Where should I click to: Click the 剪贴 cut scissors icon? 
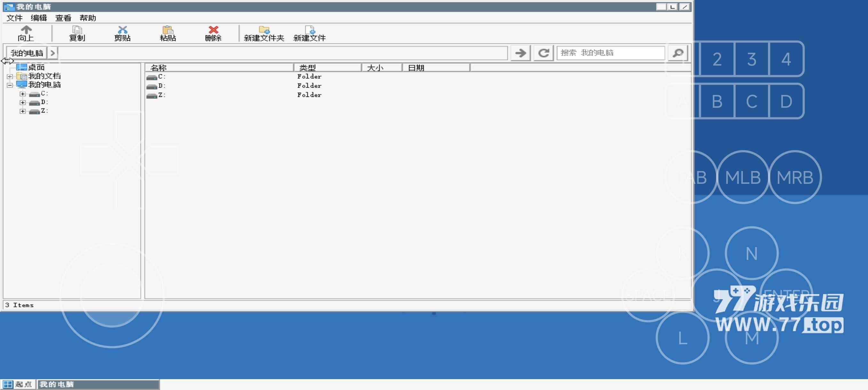pos(122,30)
